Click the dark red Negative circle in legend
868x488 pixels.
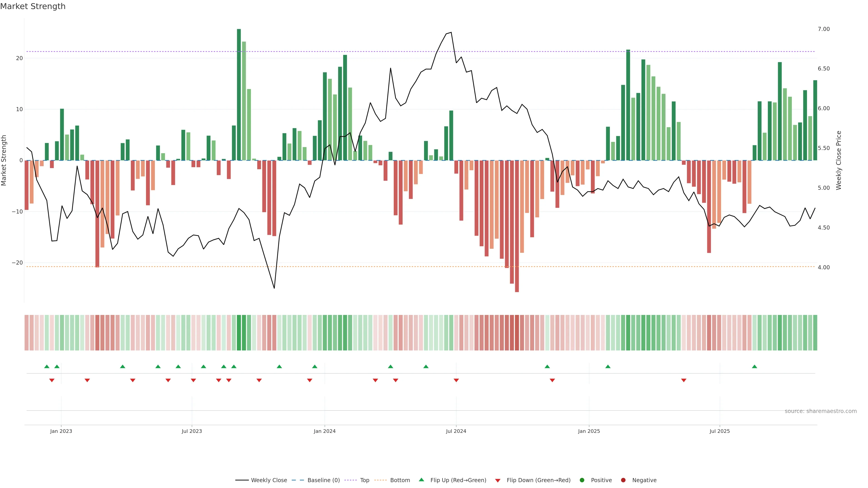tap(623, 480)
